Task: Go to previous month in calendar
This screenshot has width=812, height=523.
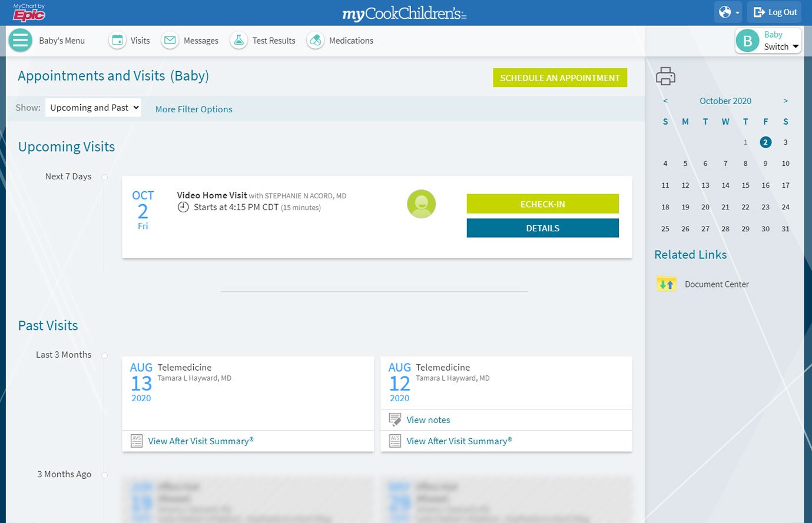Action: [665, 101]
